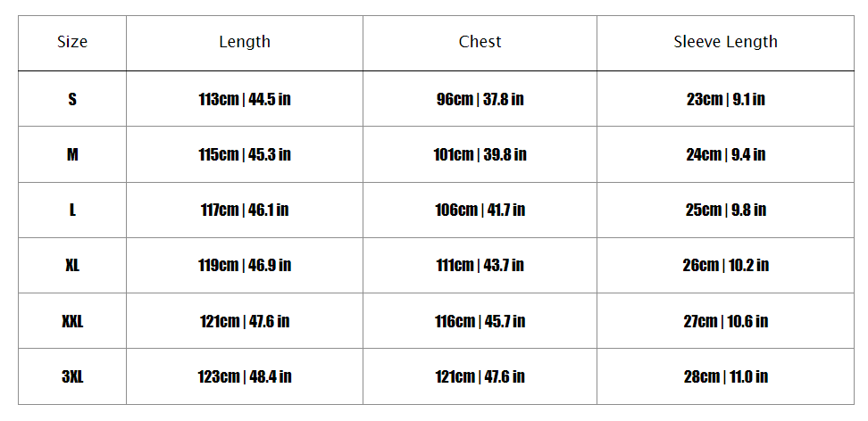This screenshot has width=868, height=421.
Task: Click the Length column header
Action: tap(245, 42)
